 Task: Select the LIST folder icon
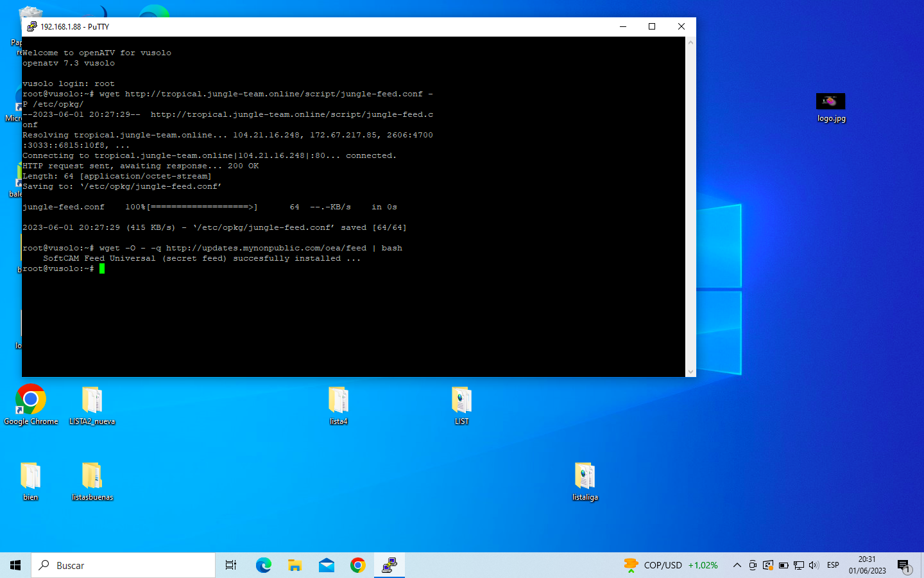(461, 401)
